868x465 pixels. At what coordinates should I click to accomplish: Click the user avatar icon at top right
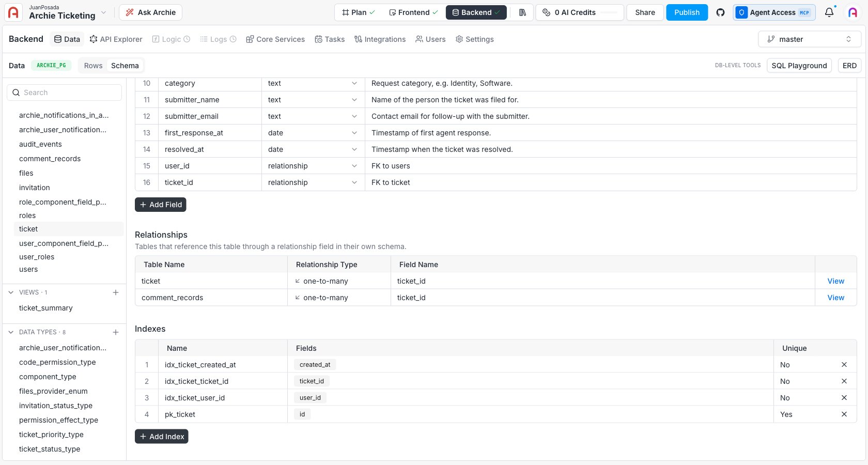pos(853,12)
